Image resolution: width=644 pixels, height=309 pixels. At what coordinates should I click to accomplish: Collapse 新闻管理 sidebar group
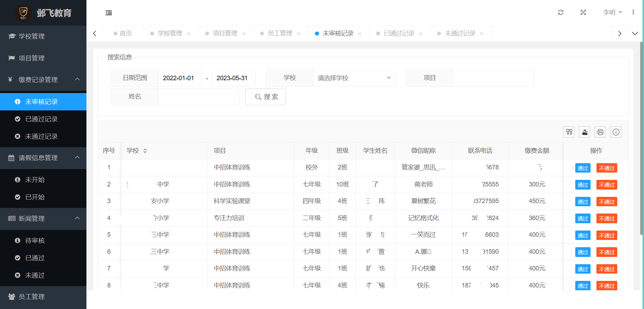tap(43, 218)
